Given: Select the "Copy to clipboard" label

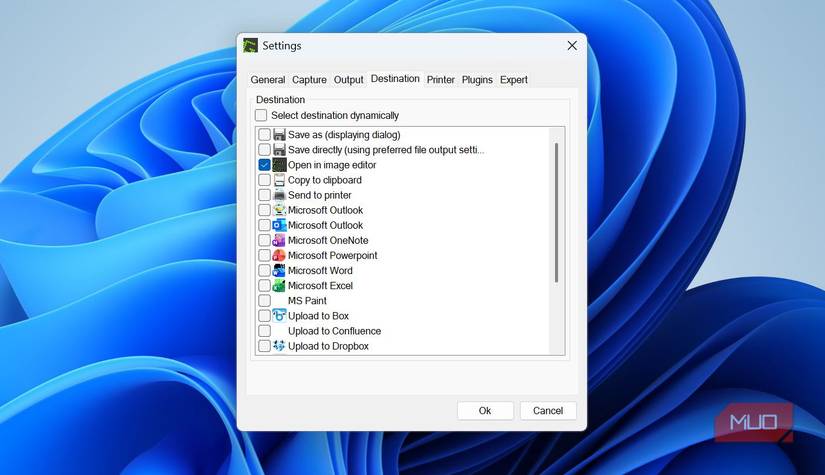Looking at the screenshot, I should [x=325, y=180].
